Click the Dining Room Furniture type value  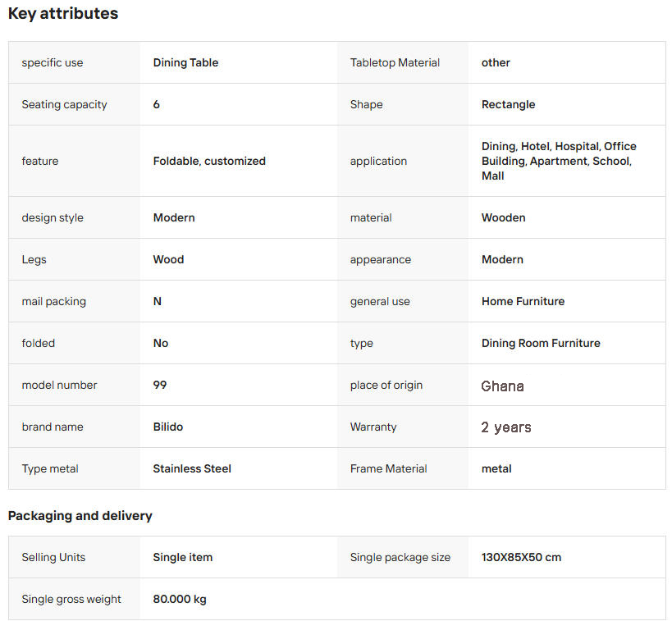(541, 343)
